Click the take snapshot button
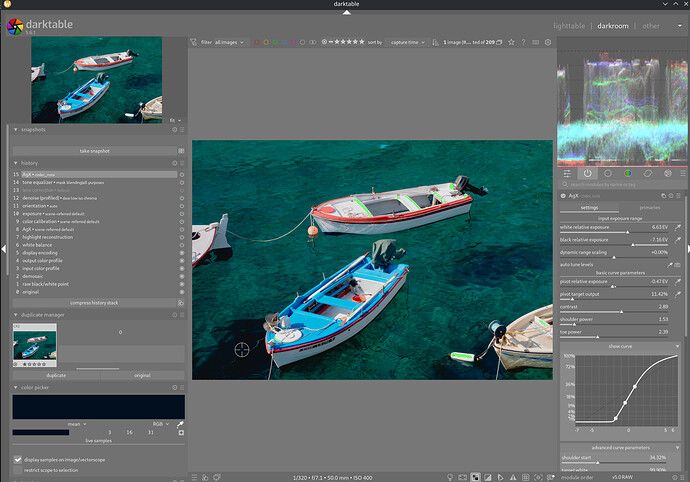690x482 pixels. [x=95, y=151]
